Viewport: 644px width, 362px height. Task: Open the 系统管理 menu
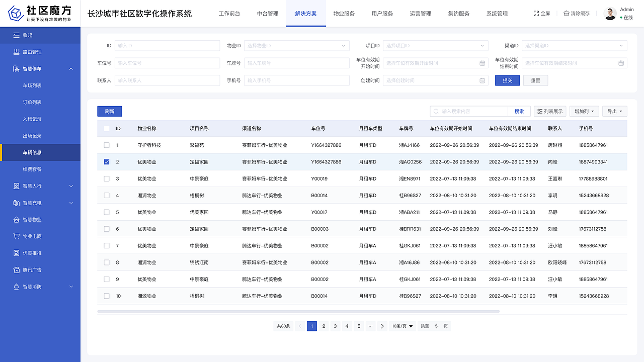point(497,14)
